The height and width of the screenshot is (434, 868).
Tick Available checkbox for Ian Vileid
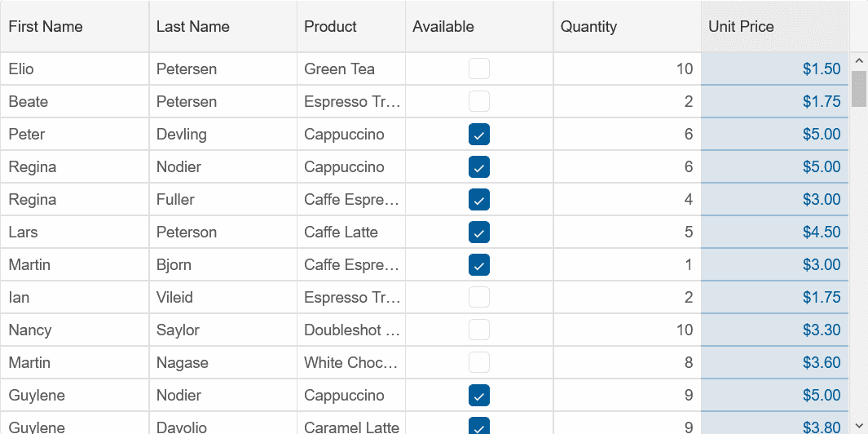479,297
